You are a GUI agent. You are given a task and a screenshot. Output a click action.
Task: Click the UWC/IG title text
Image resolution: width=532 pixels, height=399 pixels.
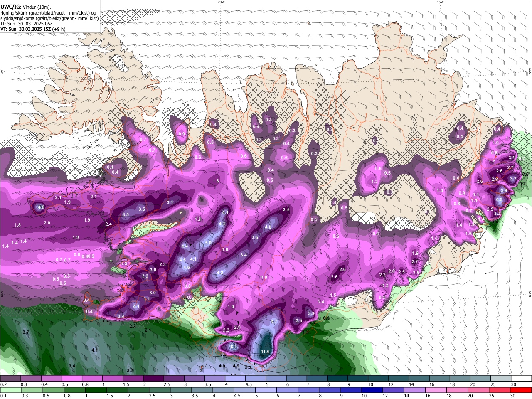(x=10, y=6)
